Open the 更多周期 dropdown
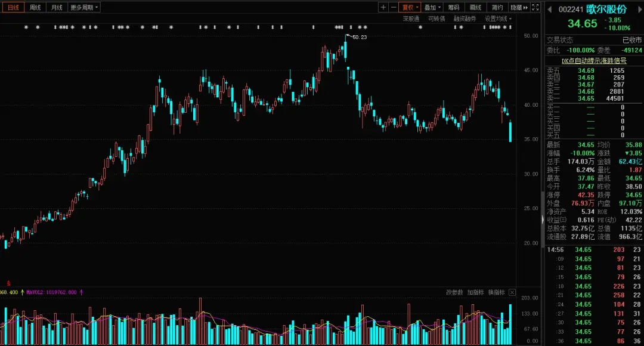 click(84, 7)
